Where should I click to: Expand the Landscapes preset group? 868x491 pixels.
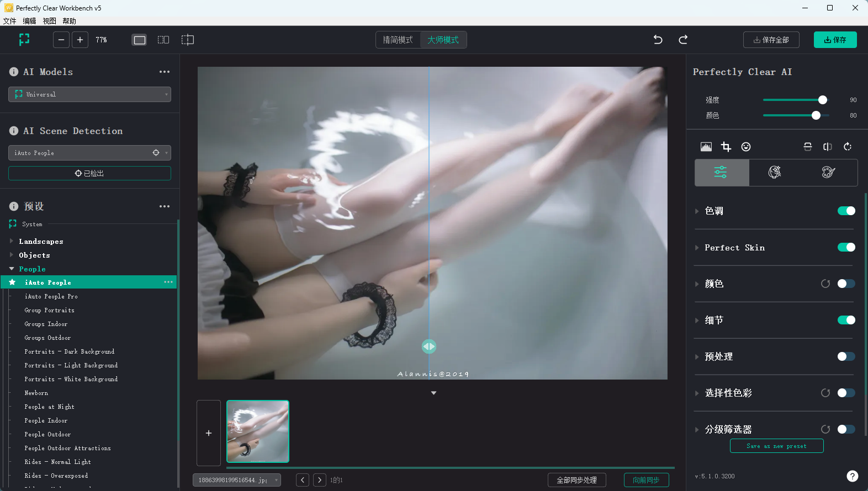point(12,241)
